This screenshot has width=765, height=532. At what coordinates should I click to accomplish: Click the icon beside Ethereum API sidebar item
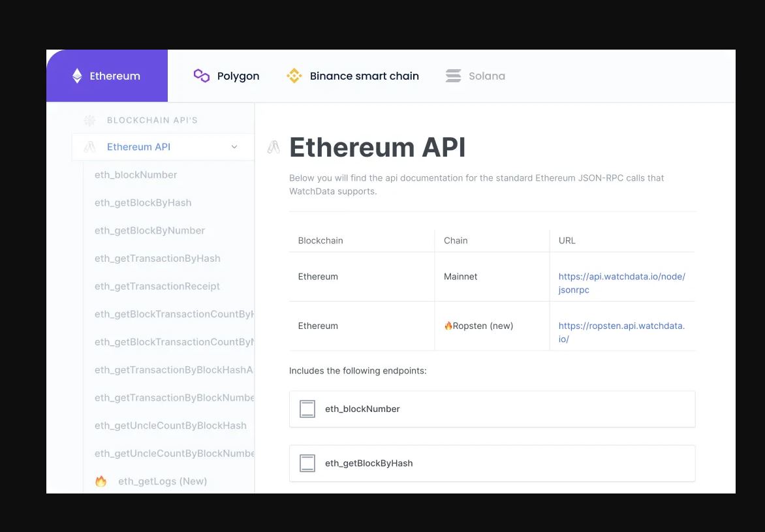90,147
